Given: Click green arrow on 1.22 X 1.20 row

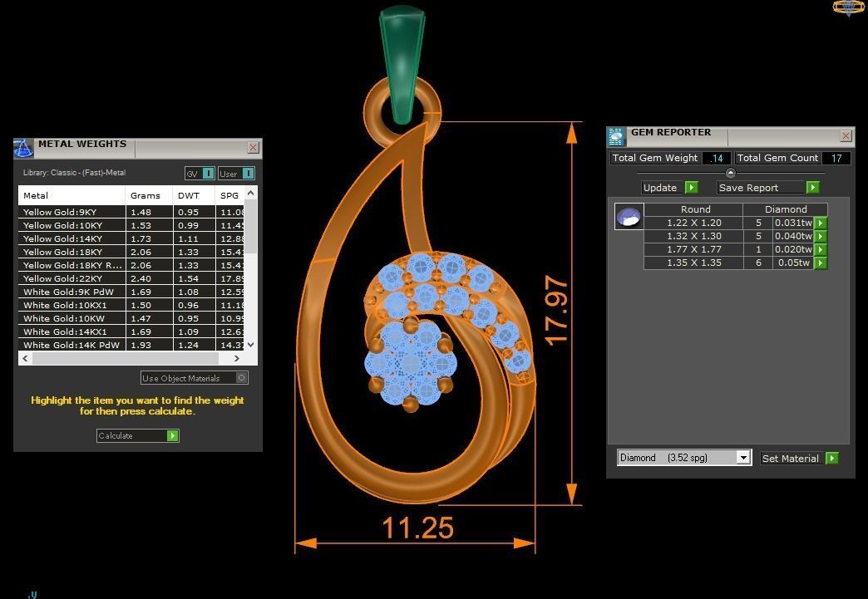Looking at the screenshot, I should 821,223.
